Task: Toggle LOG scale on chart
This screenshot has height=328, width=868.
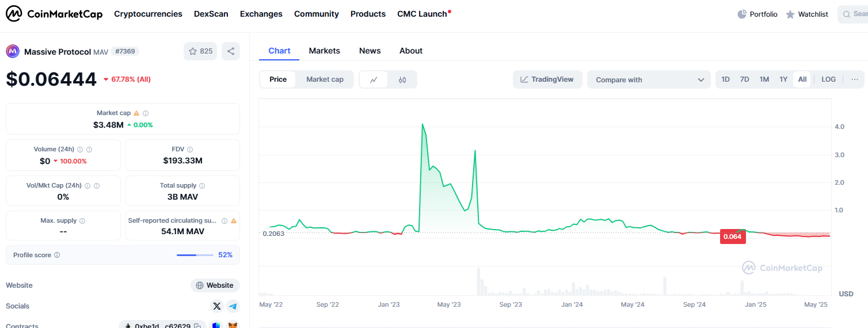Action: point(828,79)
